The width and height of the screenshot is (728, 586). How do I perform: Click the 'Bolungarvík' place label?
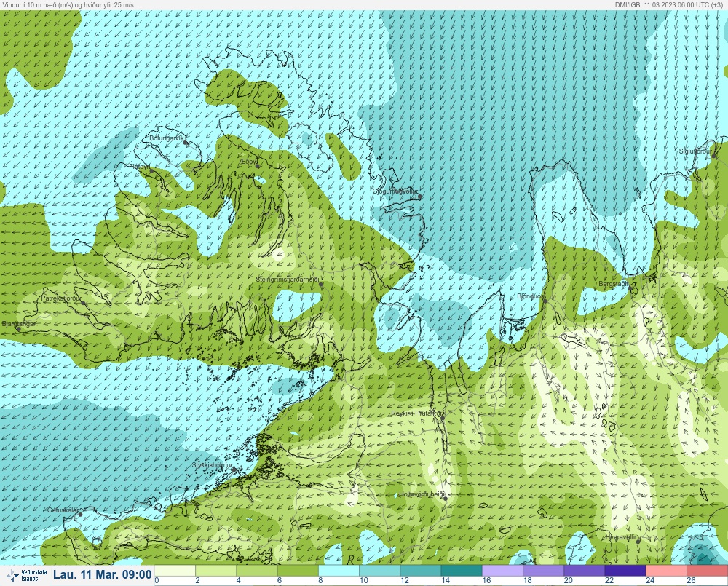pyautogui.click(x=167, y=138)
